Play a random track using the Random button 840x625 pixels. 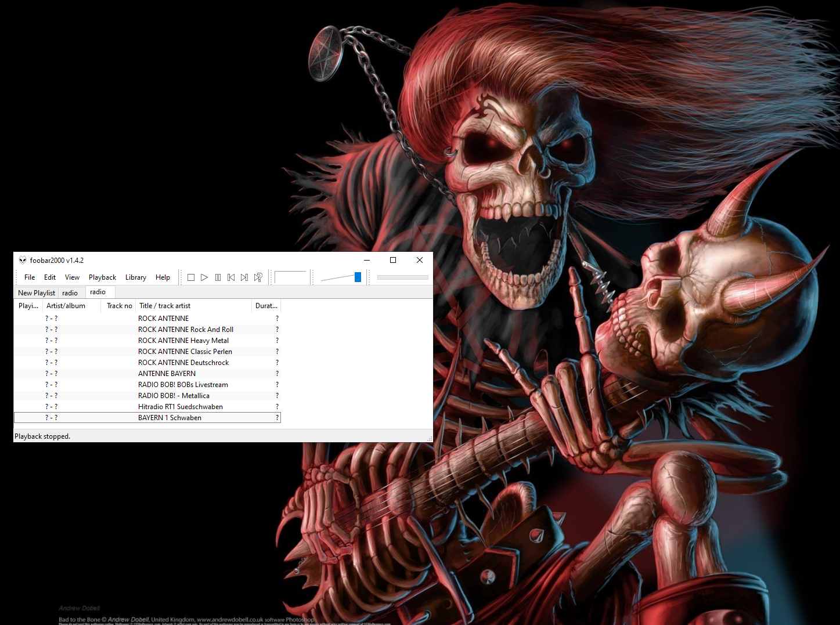click(x=258, y=277)
